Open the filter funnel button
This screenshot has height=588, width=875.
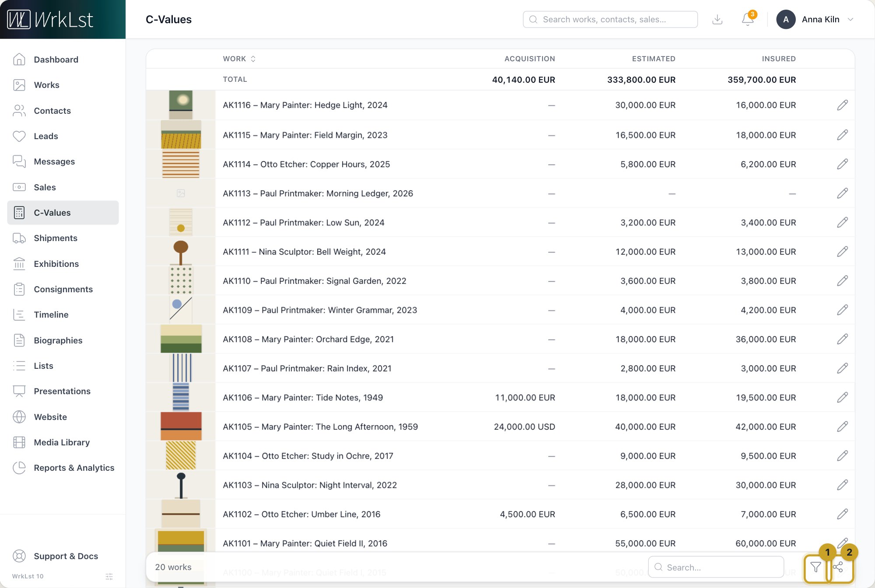click(x=816, y=567)
